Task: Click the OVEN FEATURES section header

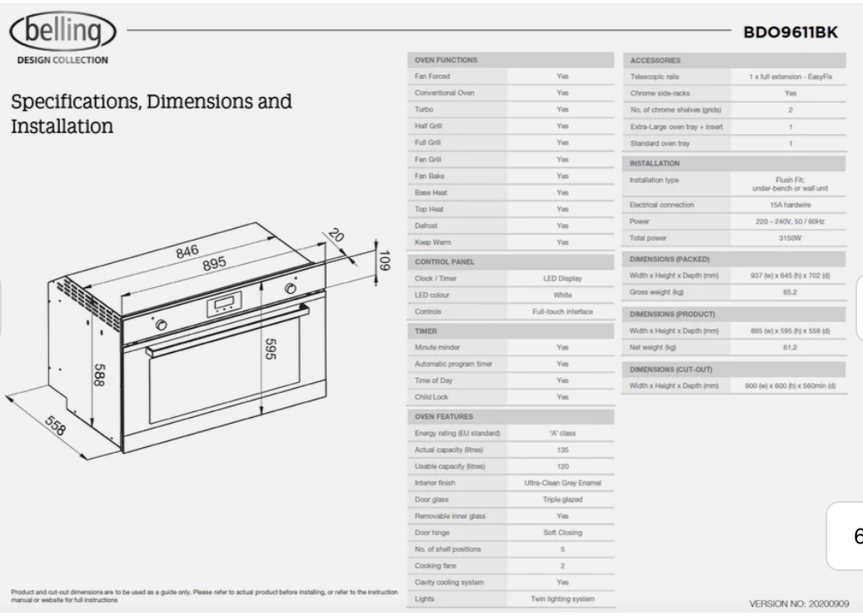Action: pyautogui.click(x=511, y=416)
